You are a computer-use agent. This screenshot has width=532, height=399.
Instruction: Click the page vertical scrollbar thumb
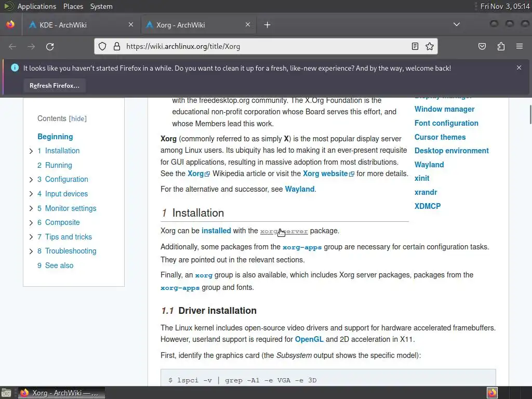pos(530,115)
